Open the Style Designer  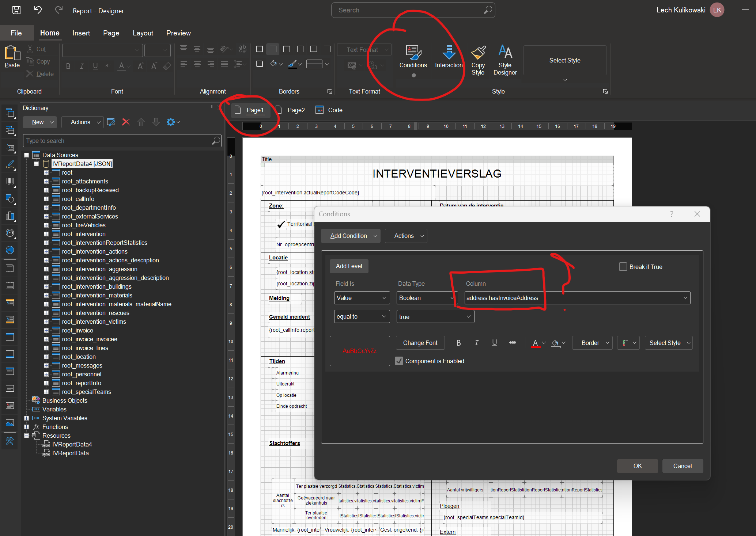click(505, 60)
